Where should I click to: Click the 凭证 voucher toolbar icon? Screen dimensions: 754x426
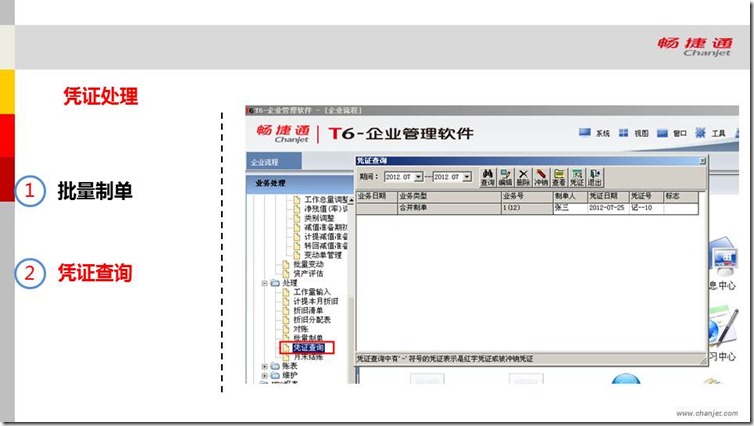click(x=577, y=177)
